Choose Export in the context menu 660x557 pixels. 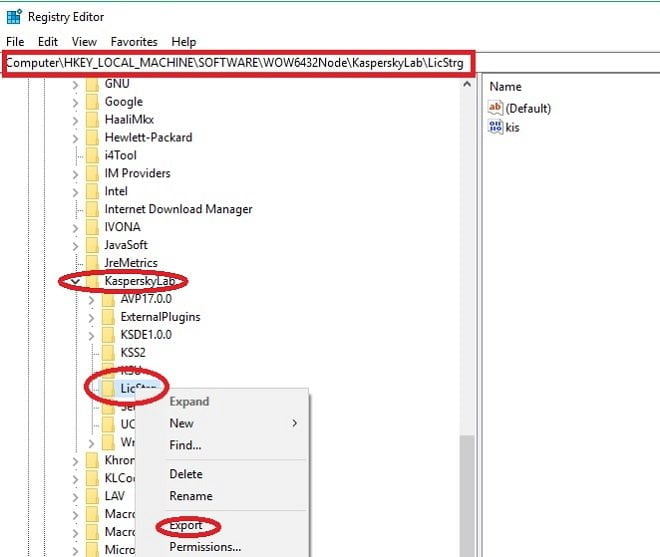pos(186,525)
